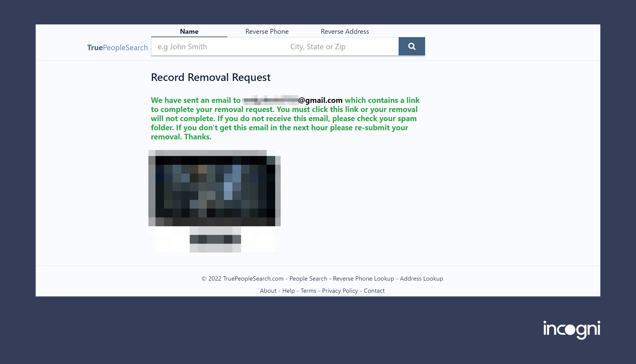Open the About footer link
The image size is (636, 364).
[268, 291]
